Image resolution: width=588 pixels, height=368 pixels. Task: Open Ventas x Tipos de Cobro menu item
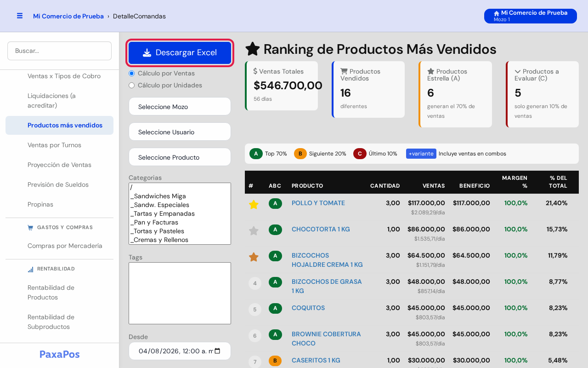coord(59,76)
